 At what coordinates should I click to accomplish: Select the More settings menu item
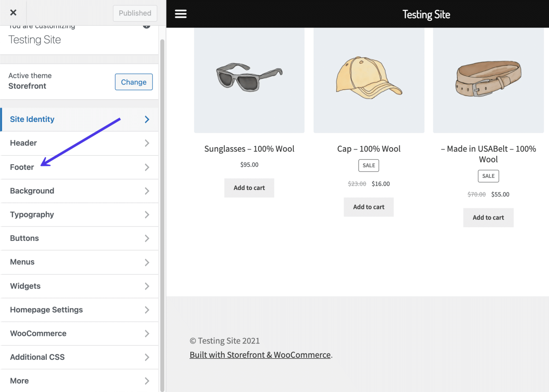79,380
